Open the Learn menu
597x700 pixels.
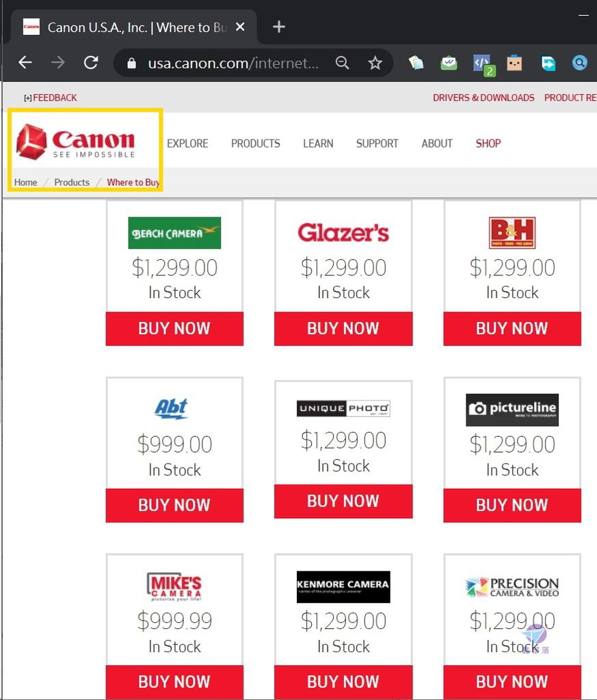[318, 144]
